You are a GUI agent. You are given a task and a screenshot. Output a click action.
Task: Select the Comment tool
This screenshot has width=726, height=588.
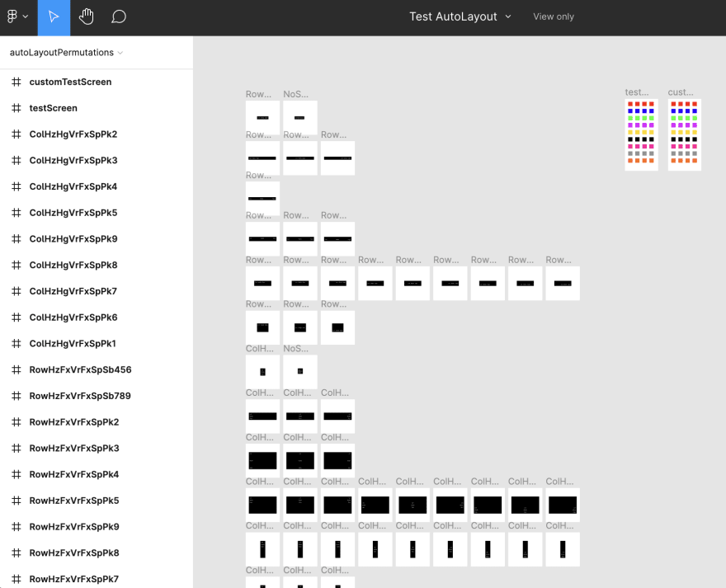(119, 17)
